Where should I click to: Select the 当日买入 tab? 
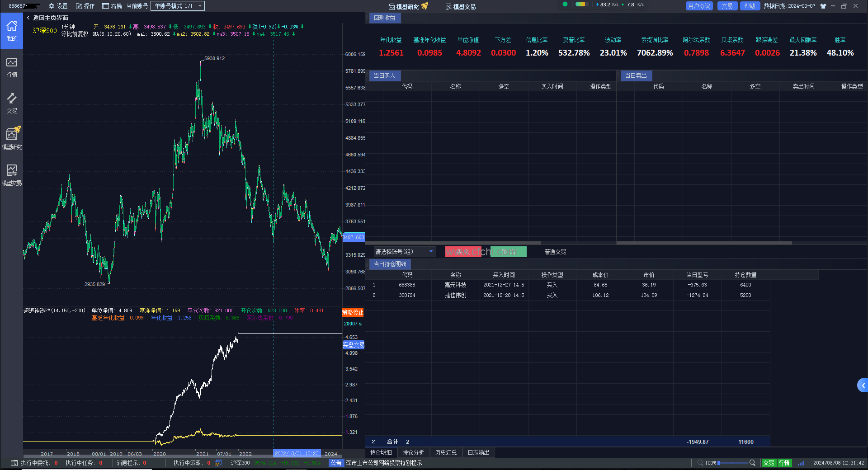(385, 75)
